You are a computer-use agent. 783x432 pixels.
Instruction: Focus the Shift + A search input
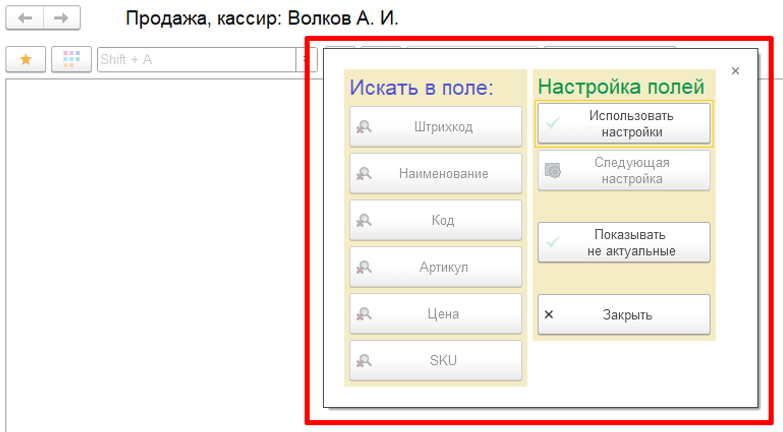[x=195, y=60]
